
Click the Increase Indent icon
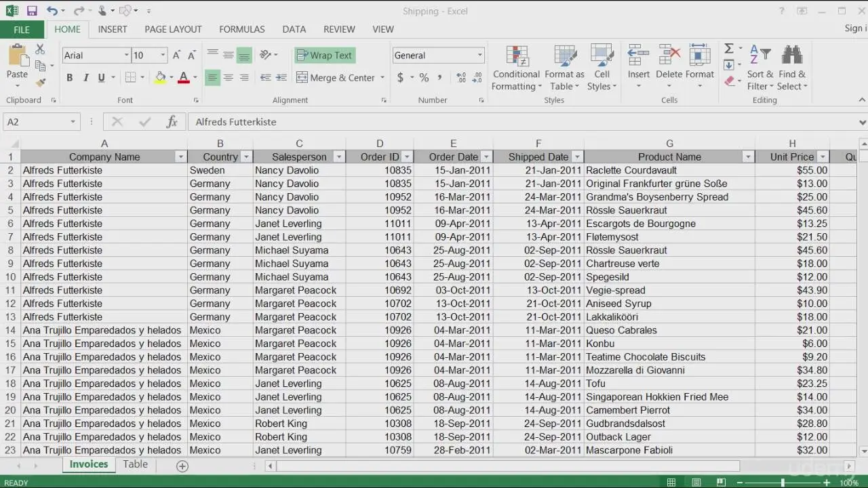coord(281,78)
